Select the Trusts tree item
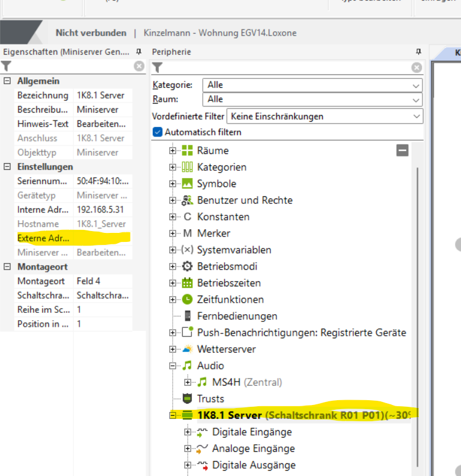461x476 pixels. click(x=210, y=398)
